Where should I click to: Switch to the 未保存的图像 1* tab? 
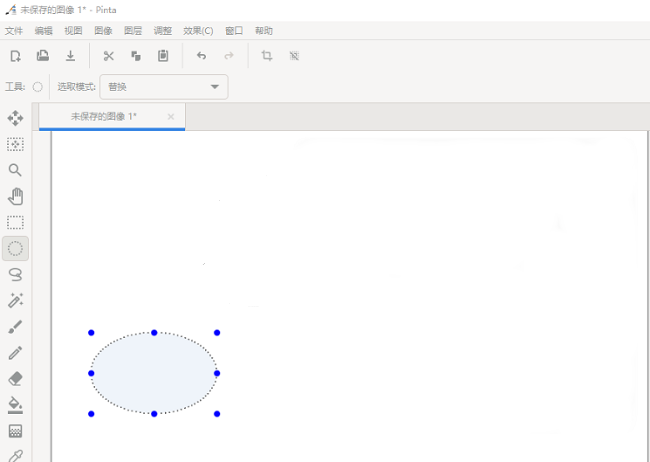click(104, 117)
